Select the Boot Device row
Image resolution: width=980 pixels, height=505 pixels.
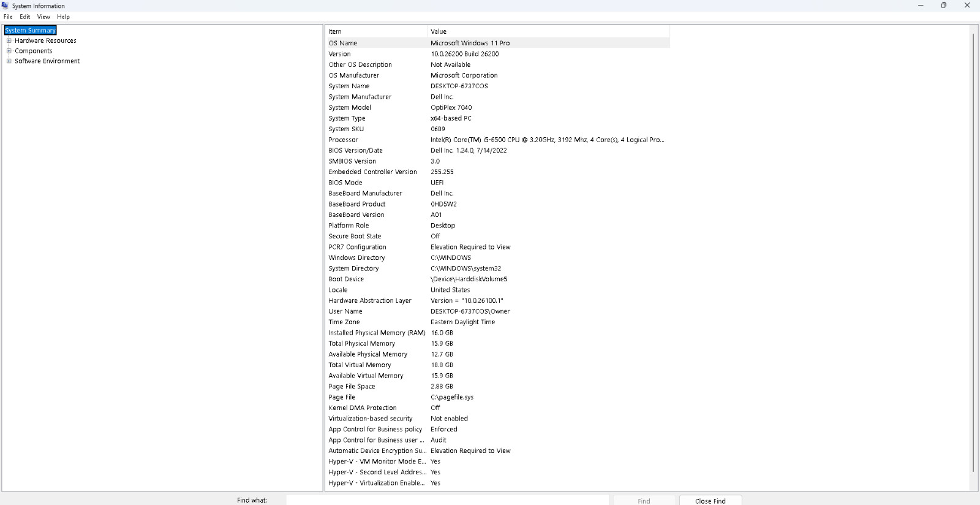(498, 279)
